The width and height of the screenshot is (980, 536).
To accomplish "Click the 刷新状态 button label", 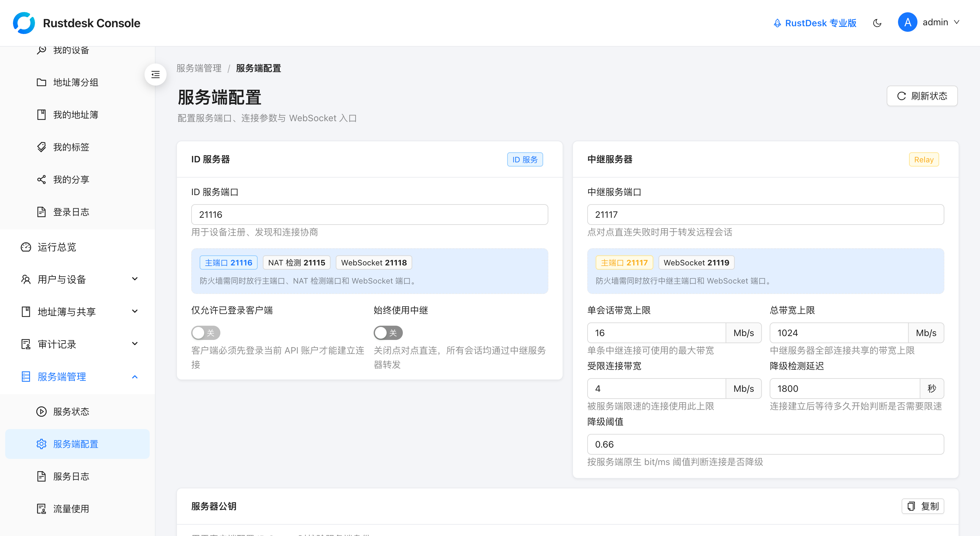I will pos(929,96).
